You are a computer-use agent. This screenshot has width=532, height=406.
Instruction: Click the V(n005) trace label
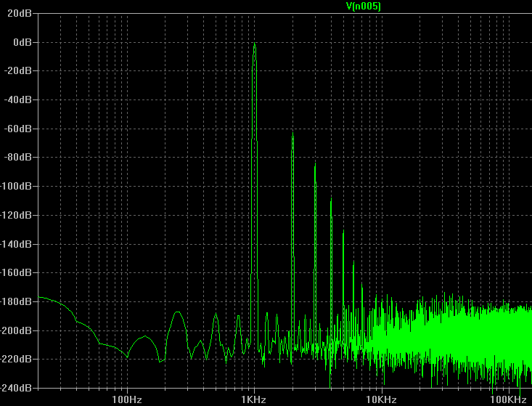[x=363, y=6]
